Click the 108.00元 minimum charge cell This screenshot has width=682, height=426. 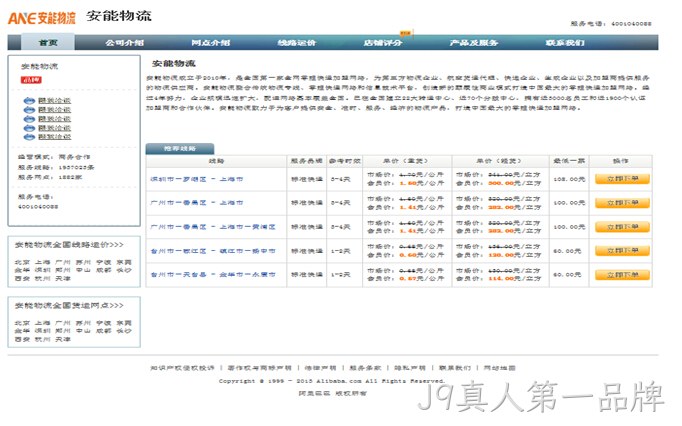(569, 179)
